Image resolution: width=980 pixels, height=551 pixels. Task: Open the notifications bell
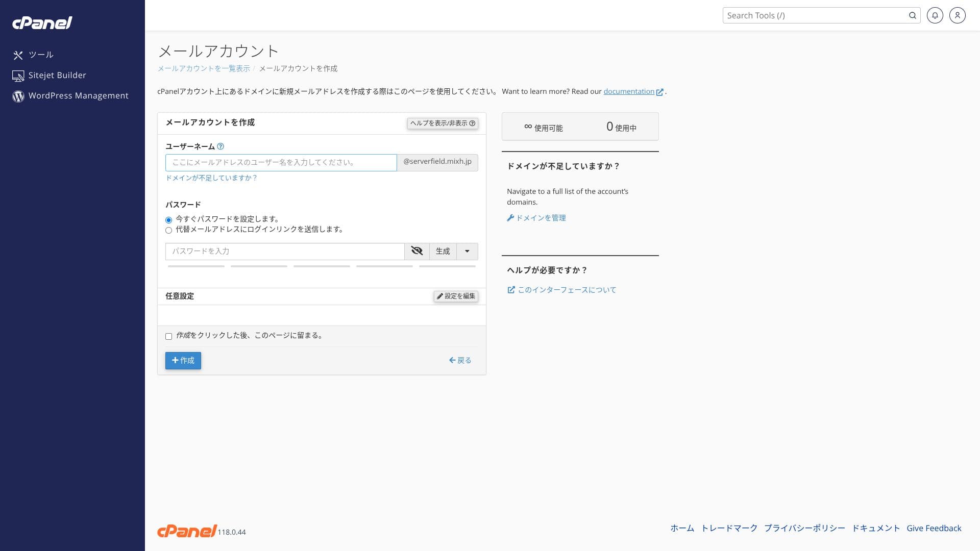click(x=935, y=16)
